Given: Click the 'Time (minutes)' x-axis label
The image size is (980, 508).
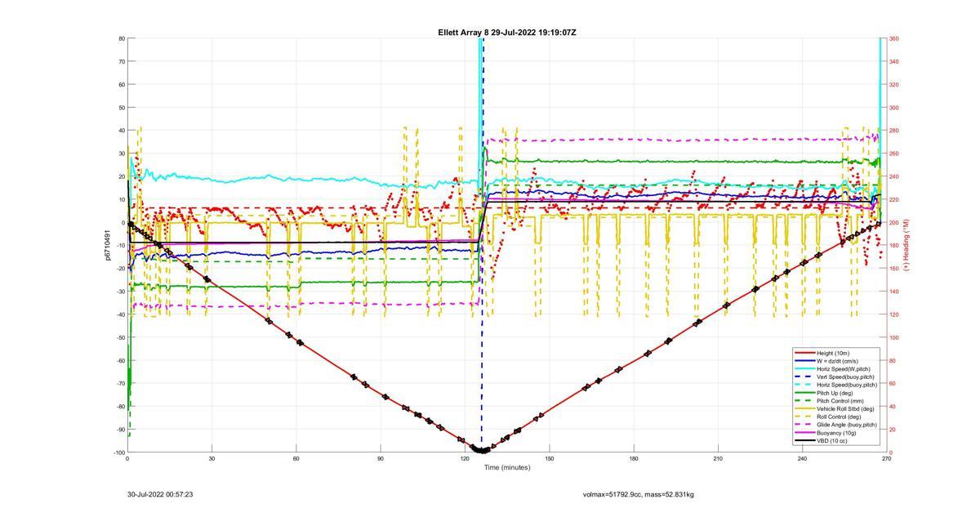Looking at the screenshot, I should (x=506, y=468).
